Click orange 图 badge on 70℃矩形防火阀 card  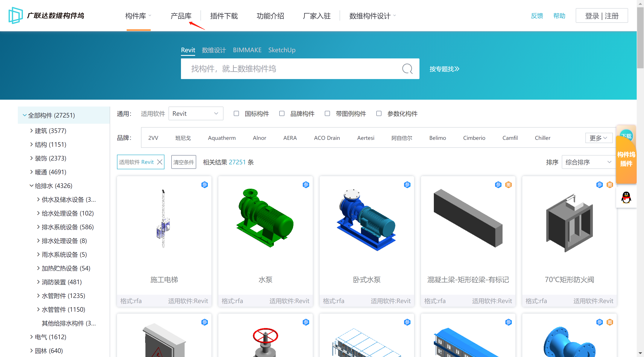coord(609,185)
